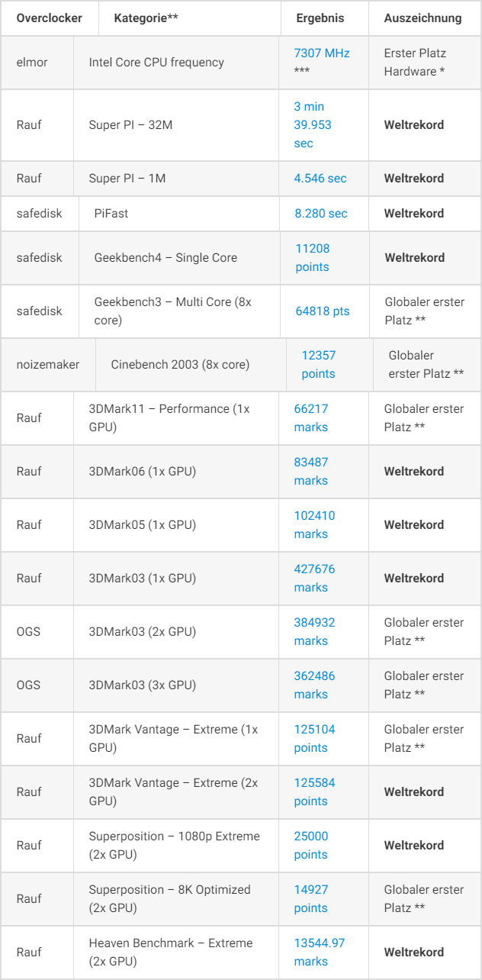Click the 3 min 39.953 sec result
482x980 pixels.
(313, 125)
